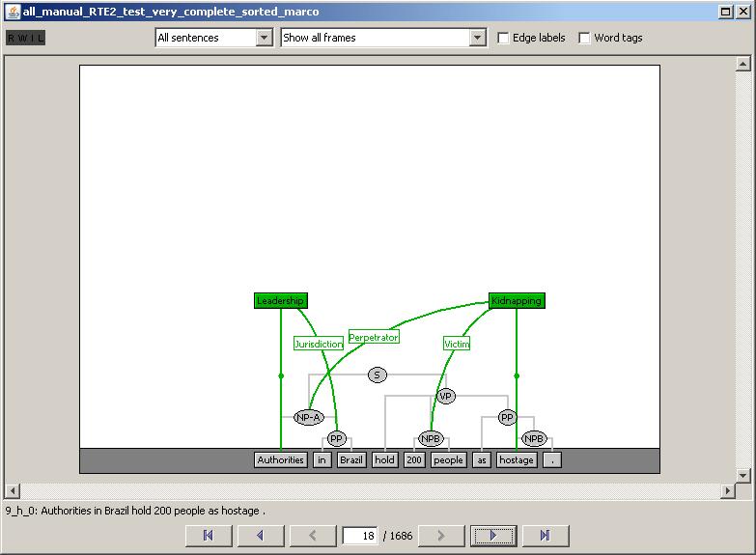The image size is (756, 555).
Task: Select the Leadership frame node
Action: (x=281, y=300)
